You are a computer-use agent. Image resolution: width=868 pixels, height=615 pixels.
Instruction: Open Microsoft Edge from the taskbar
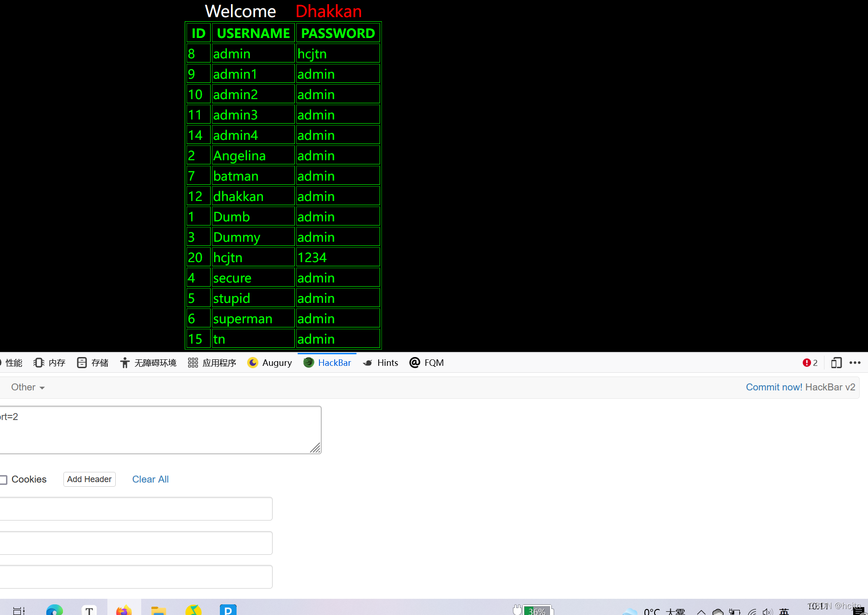55,610
